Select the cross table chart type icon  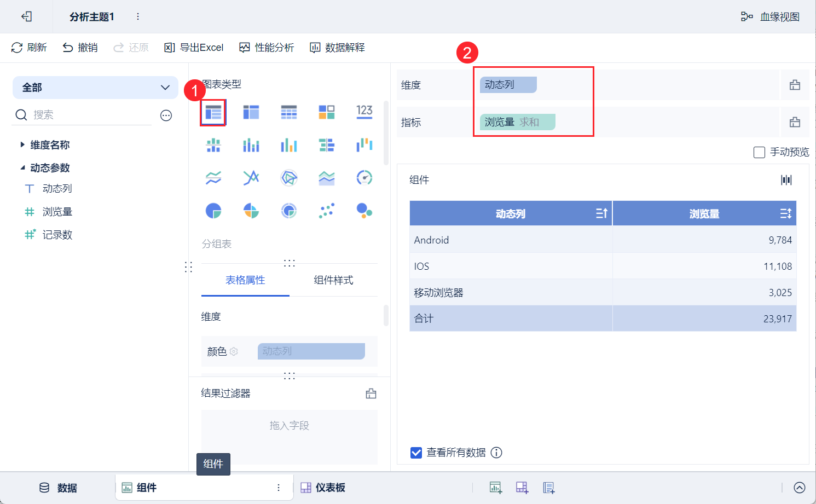tap(251, 112)
